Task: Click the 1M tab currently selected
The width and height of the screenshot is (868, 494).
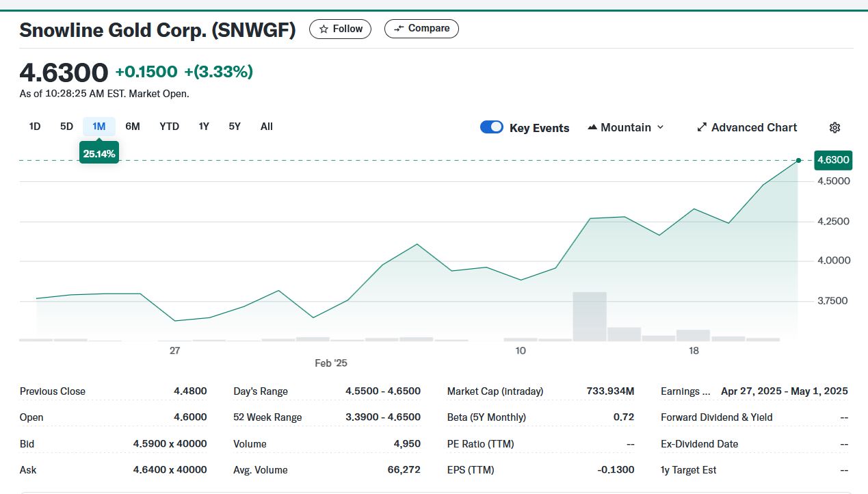Action: pos(99,127)
